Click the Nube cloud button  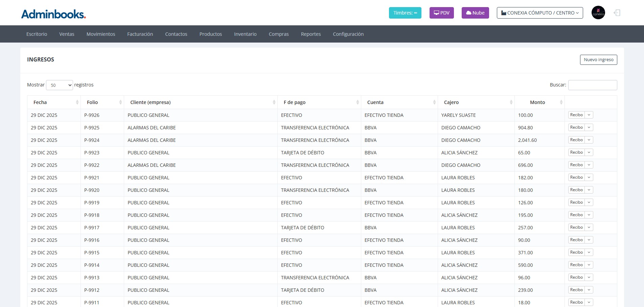[475, 13]
